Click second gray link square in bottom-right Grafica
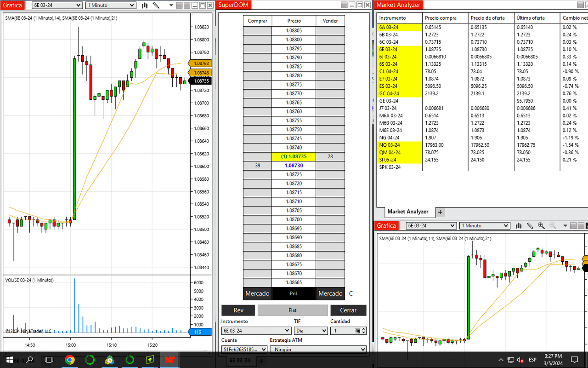The height and width of the screenshot is (368, 588). tap(581, 225)
